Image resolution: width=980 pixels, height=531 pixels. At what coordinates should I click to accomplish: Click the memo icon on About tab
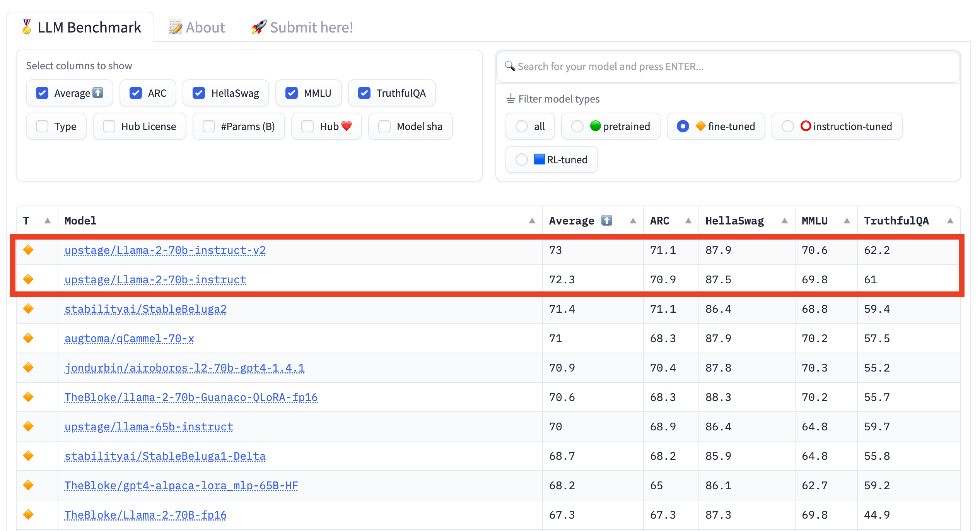pos(175,27)
